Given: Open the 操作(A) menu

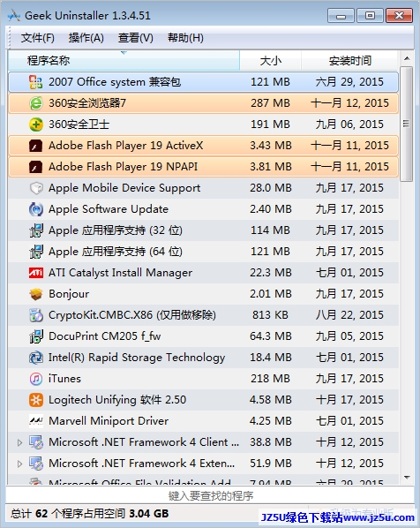Looking at the screenshot, I should [x=86, y=38].
